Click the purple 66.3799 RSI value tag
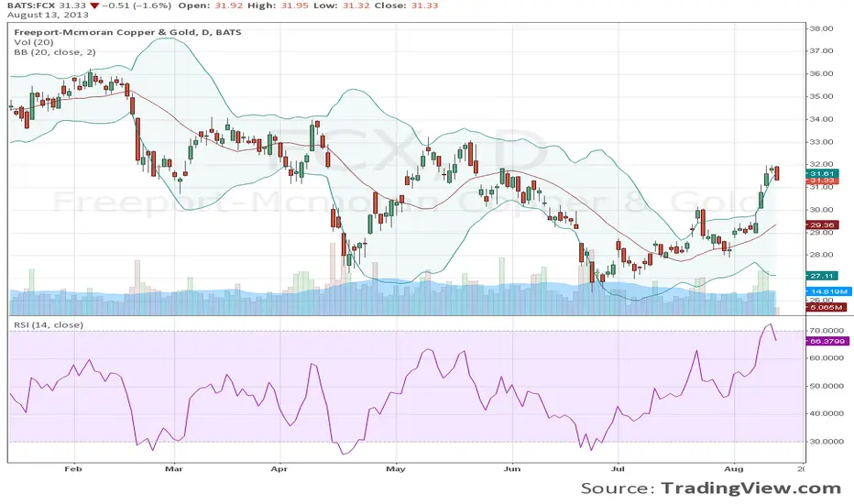 [827, 341]
